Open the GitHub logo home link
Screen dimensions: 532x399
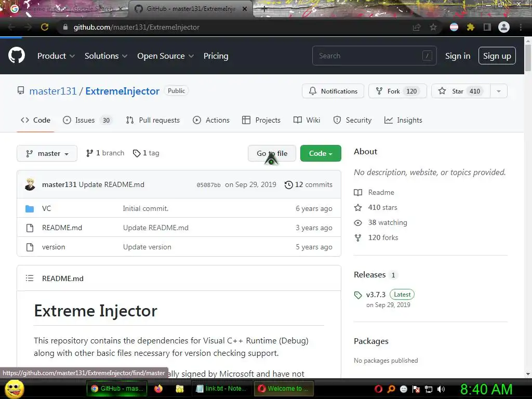(16, 56)
